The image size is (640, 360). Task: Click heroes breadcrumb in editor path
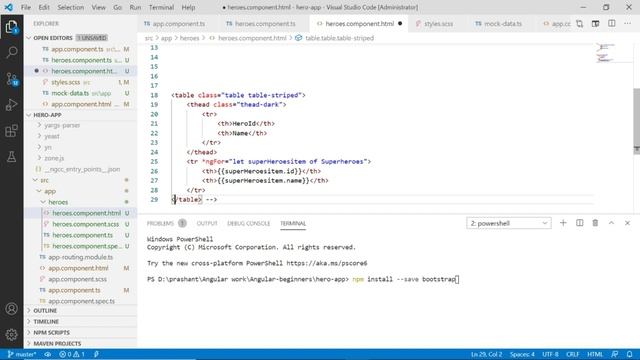[x=189, y=38]
